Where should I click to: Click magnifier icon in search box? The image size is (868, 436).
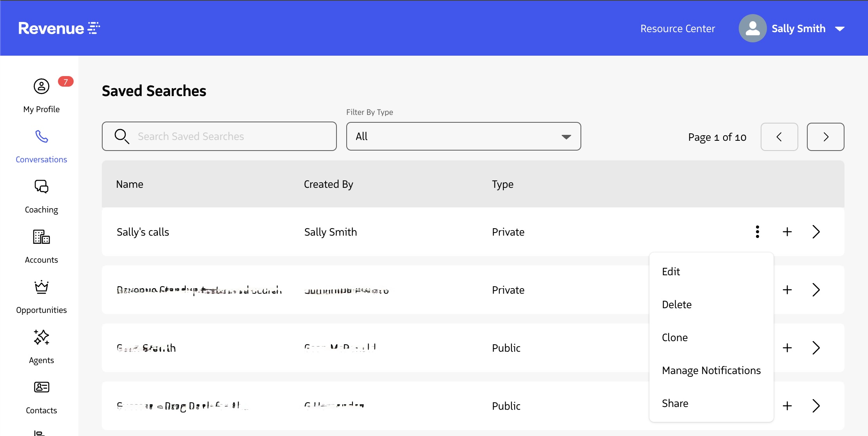tap(121, 136)
